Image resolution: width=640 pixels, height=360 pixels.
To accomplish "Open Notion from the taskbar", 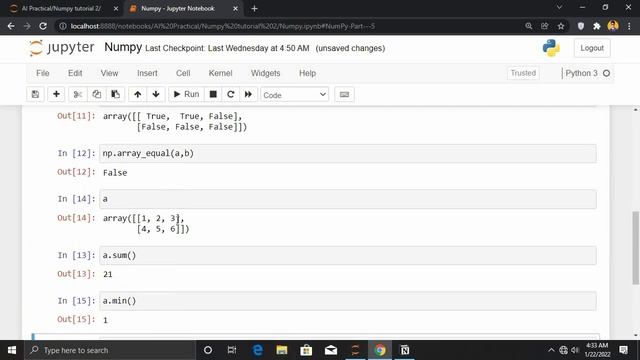I will point(404,350).
